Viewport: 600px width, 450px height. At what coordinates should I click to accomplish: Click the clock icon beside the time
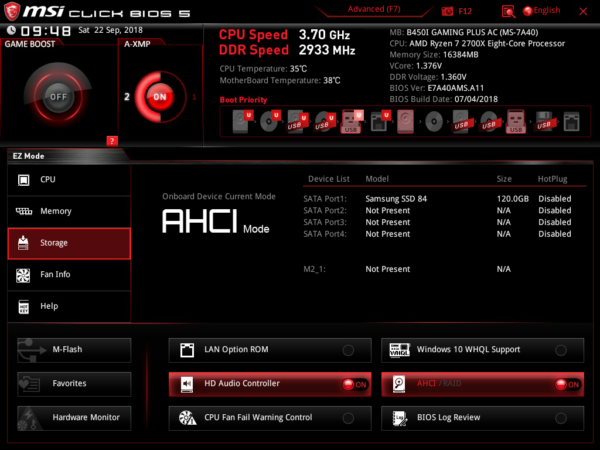tap(12, 30)
